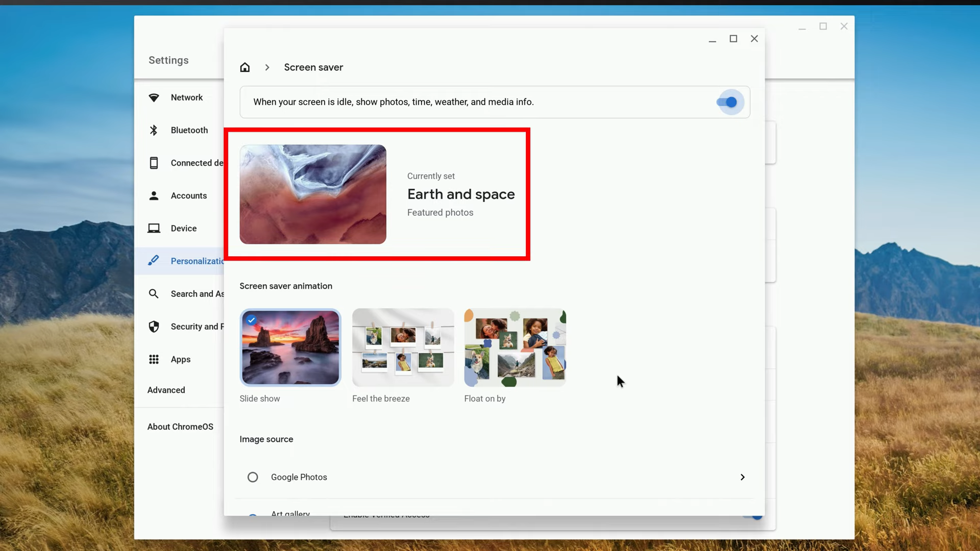Open Network settings in sidebar
Screen dimensions: 980x551
tap(186, 97)
